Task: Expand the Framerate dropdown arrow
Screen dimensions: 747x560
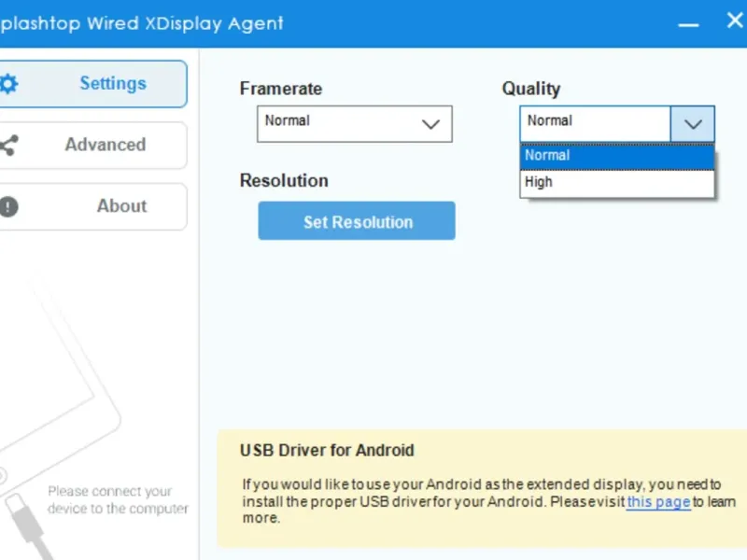Action: point(430,123)
